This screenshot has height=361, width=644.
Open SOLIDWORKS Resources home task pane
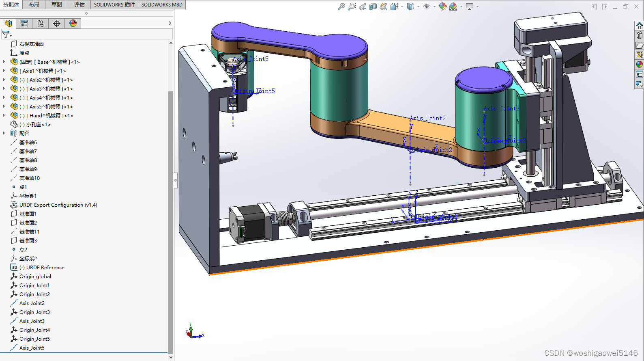point(640,26)
